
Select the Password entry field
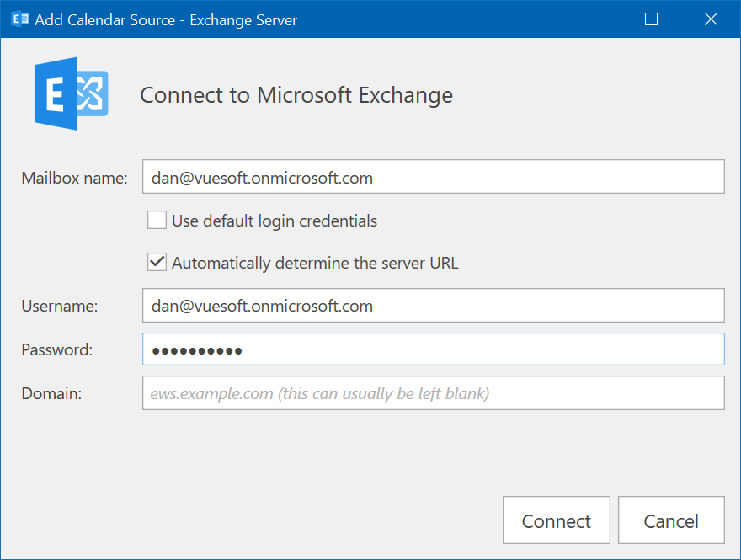tap(434, 349)
